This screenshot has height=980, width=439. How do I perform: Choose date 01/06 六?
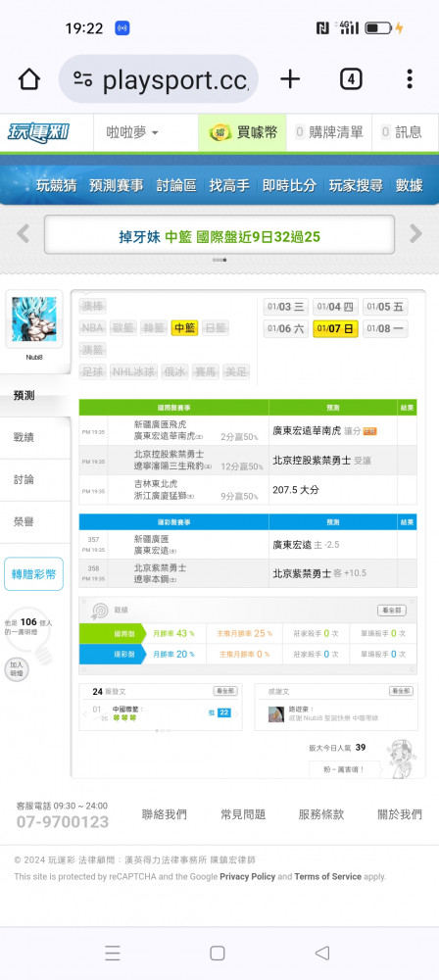[x=286, y=328]
